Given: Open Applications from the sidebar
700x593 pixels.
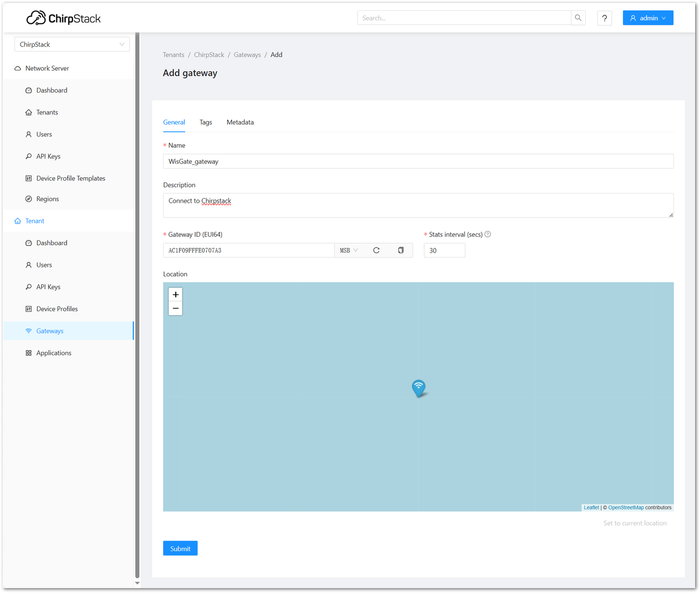Looking at the screenshot, I should point(53,352).
